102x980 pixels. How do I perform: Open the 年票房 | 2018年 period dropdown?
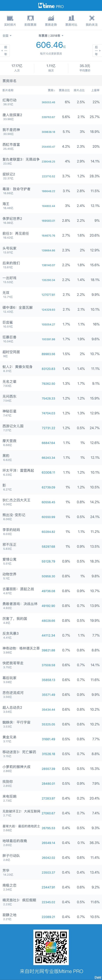51,35
